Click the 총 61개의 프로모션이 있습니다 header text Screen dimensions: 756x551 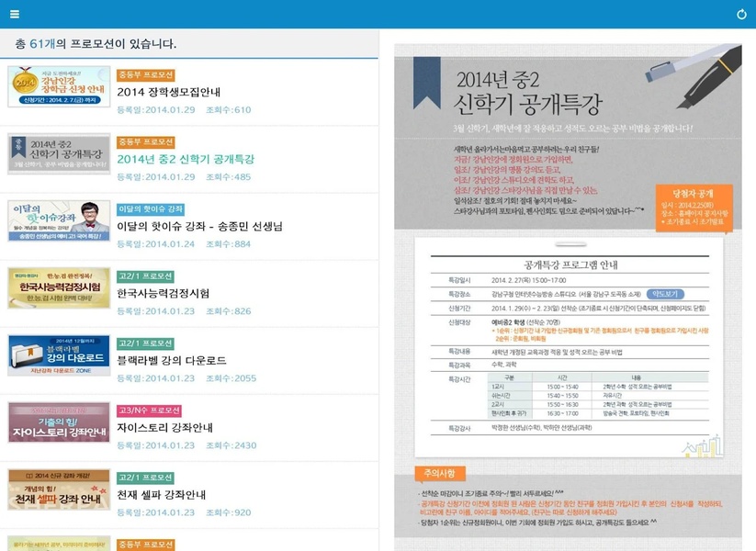(x=96, y=44)
